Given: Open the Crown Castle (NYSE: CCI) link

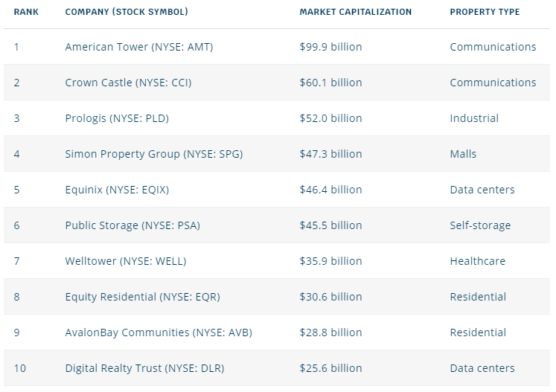Looking at the screenshot, I should (x=128, y=83).
